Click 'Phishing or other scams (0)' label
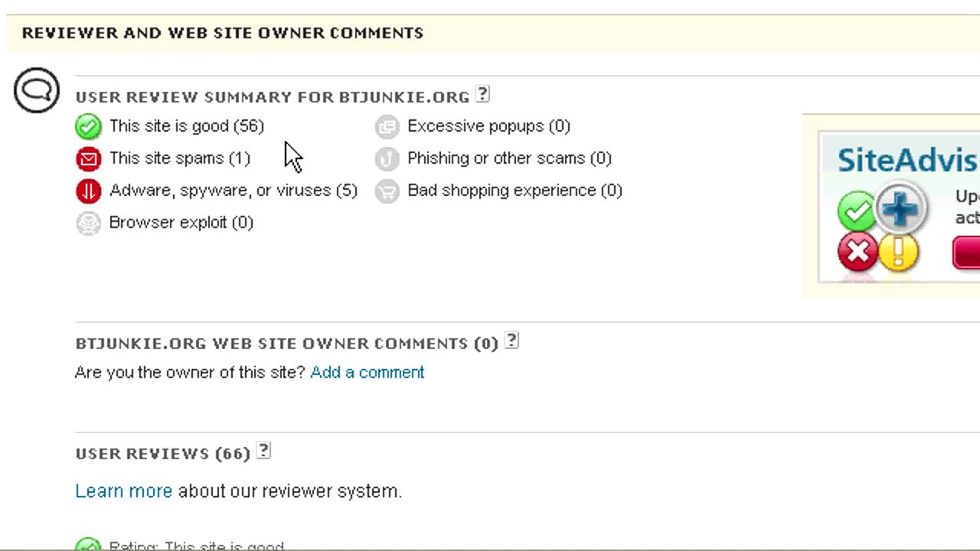 (509, 158)
